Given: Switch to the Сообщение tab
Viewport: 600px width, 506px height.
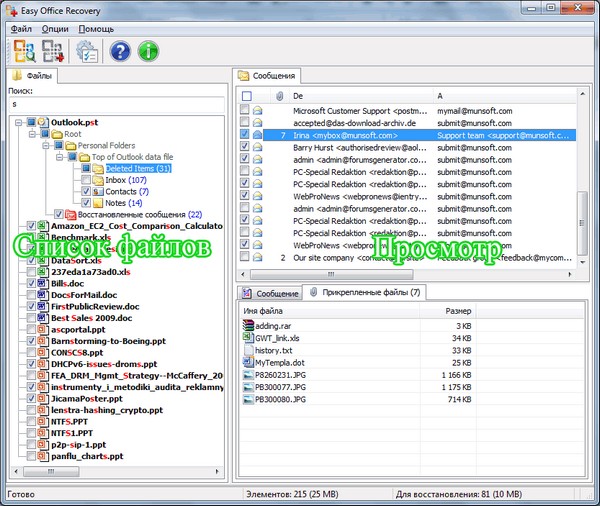Looking at the screenshot, I should [x=271, y=293].
